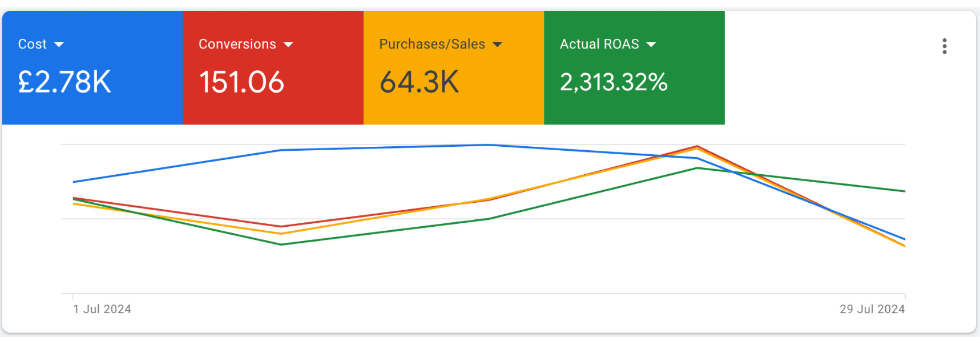Screen dimensions: 980x337
Task: Click the dropdown arrow next to Cost
Action: [59, 45]
